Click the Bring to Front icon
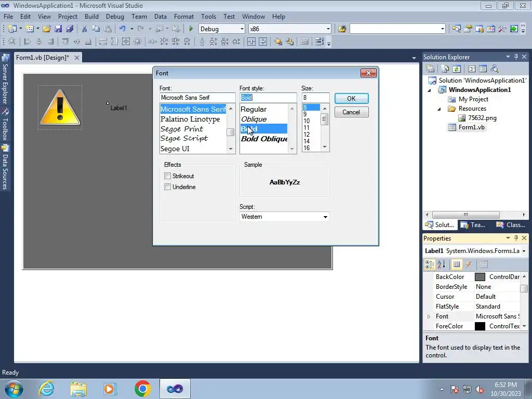The height and width of the screenshot is (399, 532). point(278,42)
